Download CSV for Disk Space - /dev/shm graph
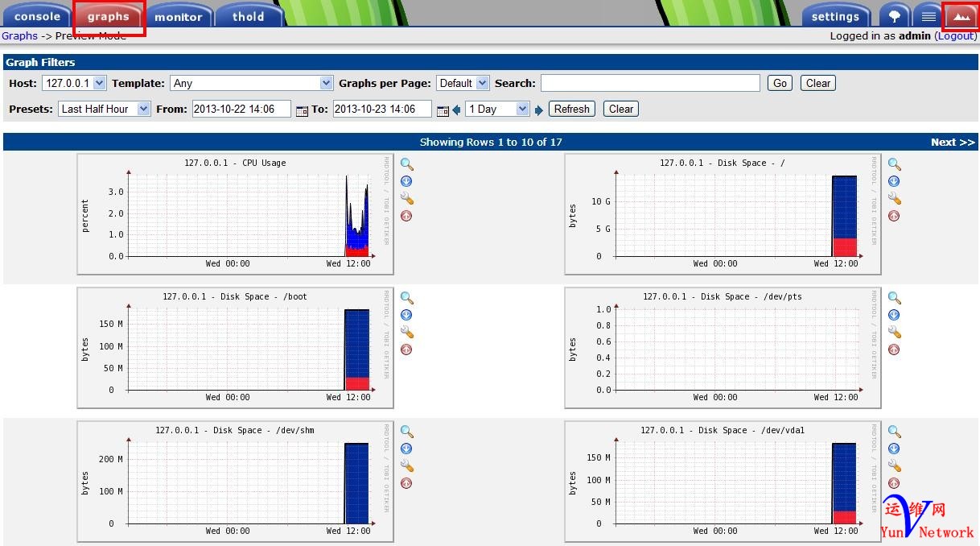The image size is (980, 546). tap(406, 449)
